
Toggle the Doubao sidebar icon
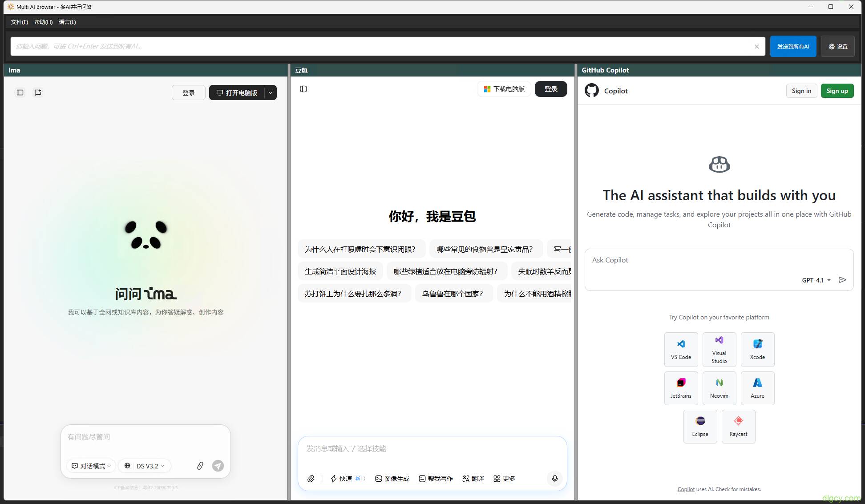(303, 89)
